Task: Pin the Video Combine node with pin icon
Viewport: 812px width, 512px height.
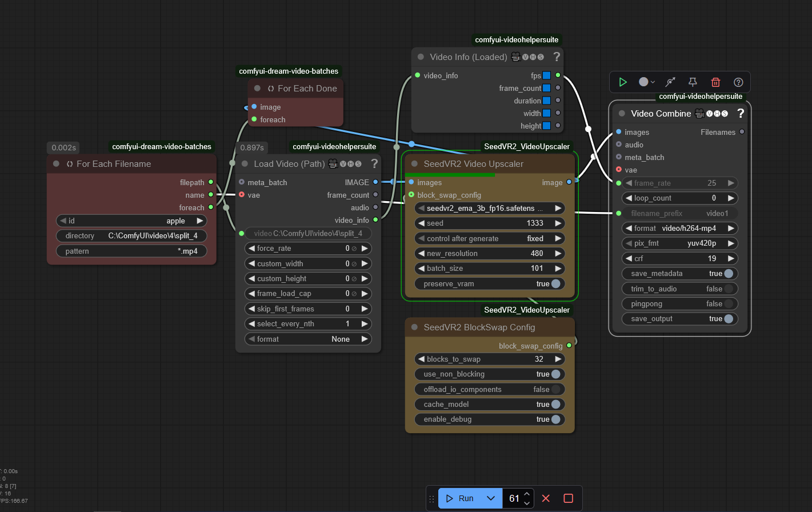Action: 693,82
